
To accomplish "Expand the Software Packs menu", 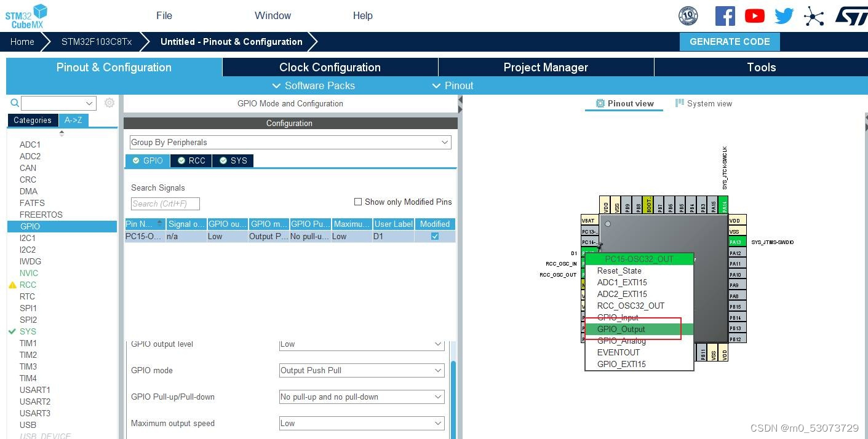I will [313, 85].
